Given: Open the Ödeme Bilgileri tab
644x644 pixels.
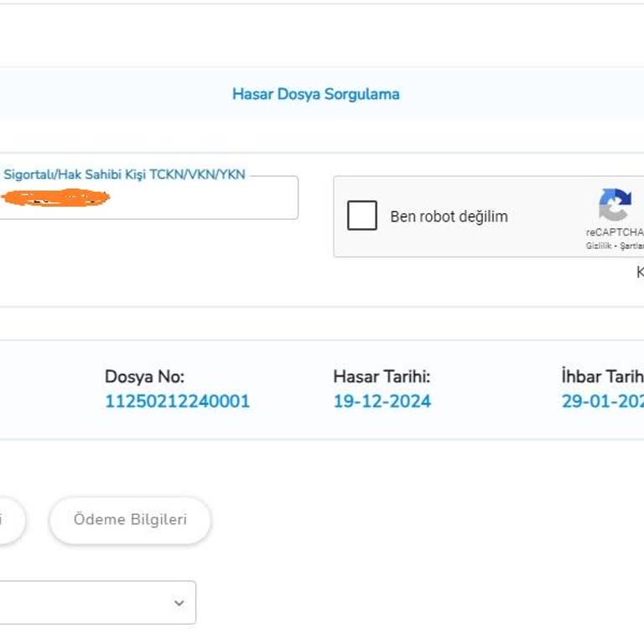Looking at the screenshot, I should tap(130, 520).
